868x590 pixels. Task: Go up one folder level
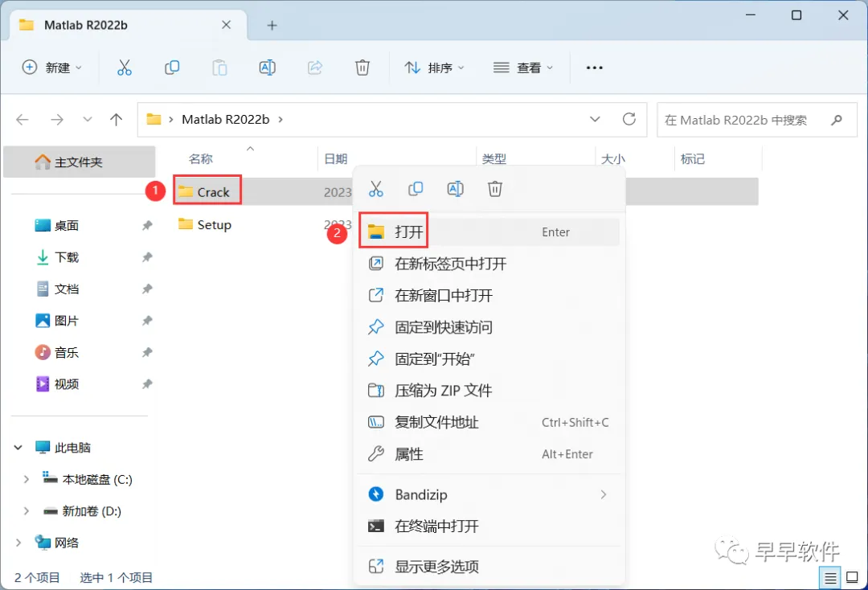coord(117,120)
